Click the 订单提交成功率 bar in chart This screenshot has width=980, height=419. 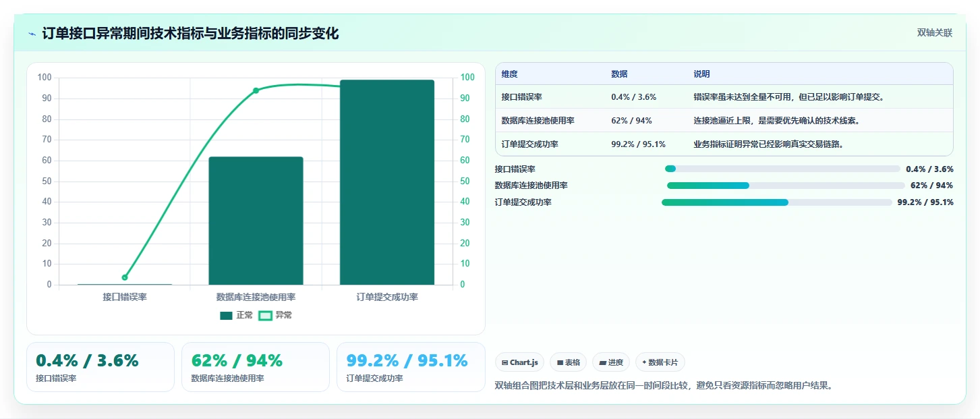387,182
